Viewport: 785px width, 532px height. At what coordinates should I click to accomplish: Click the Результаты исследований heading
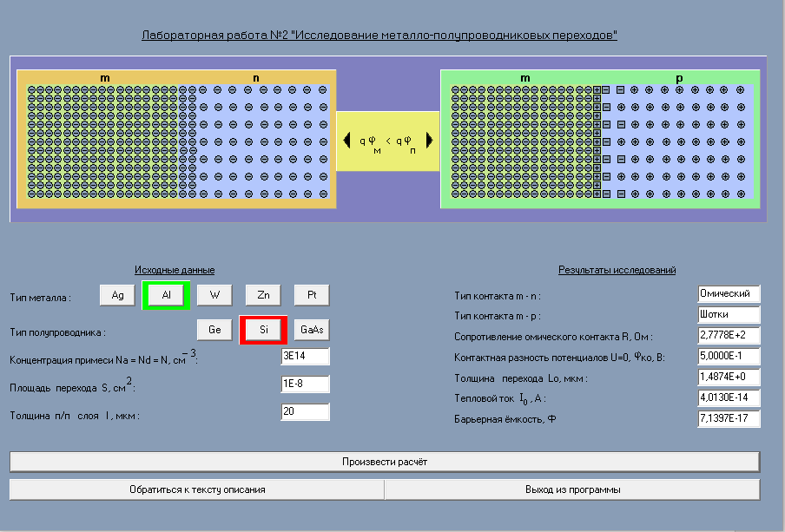pos(617,270)
